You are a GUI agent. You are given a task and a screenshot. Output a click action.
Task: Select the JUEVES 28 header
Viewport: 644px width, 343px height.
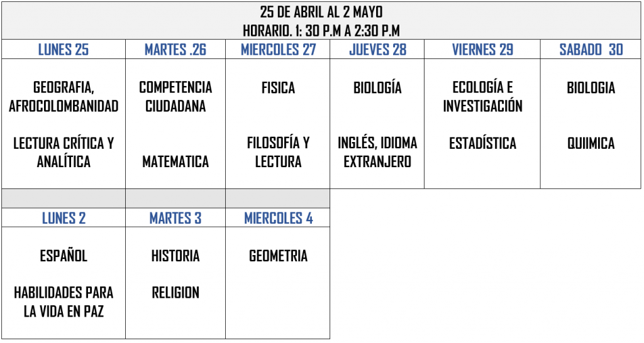(x=377, y=50)
